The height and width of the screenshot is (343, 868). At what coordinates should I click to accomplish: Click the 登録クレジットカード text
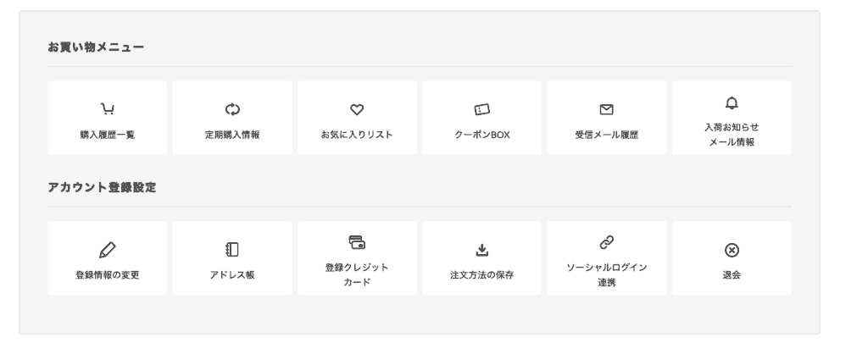[x=357, y=275]
